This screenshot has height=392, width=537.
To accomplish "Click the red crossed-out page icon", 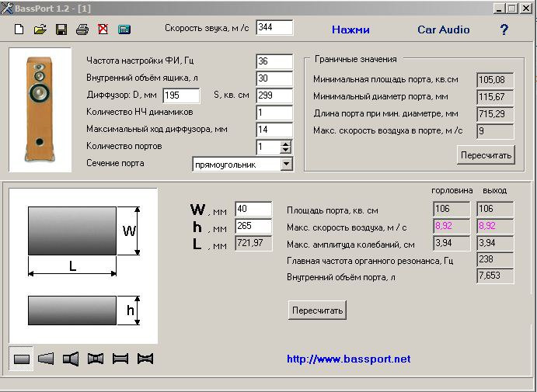I will [103, 29].
